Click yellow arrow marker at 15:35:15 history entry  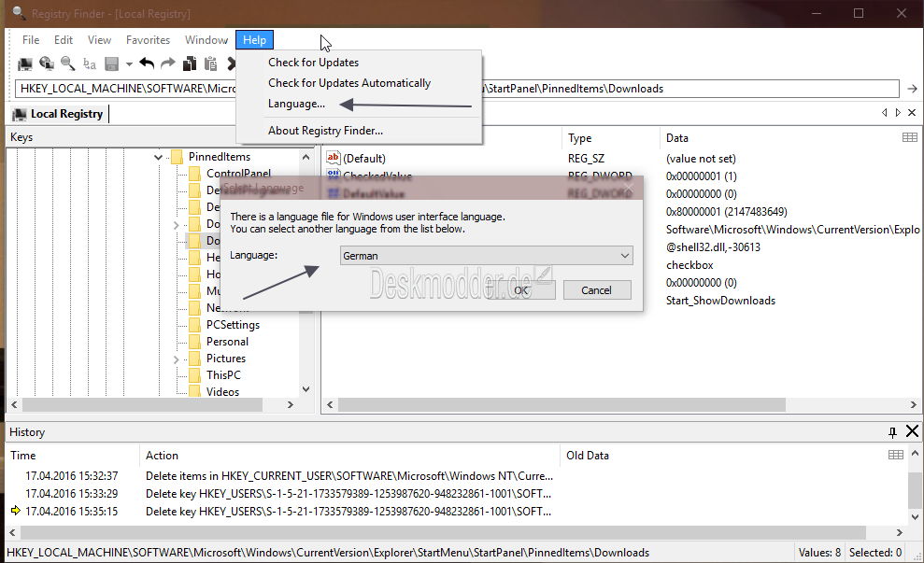coord(16,510)
